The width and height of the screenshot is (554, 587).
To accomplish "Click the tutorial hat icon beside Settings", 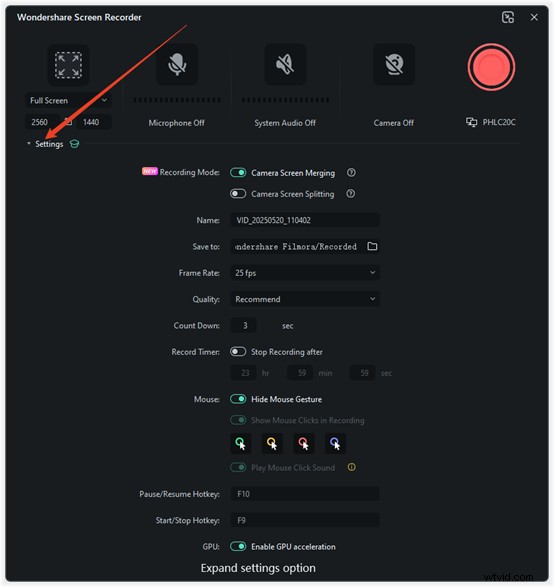I will pos(74,144).
